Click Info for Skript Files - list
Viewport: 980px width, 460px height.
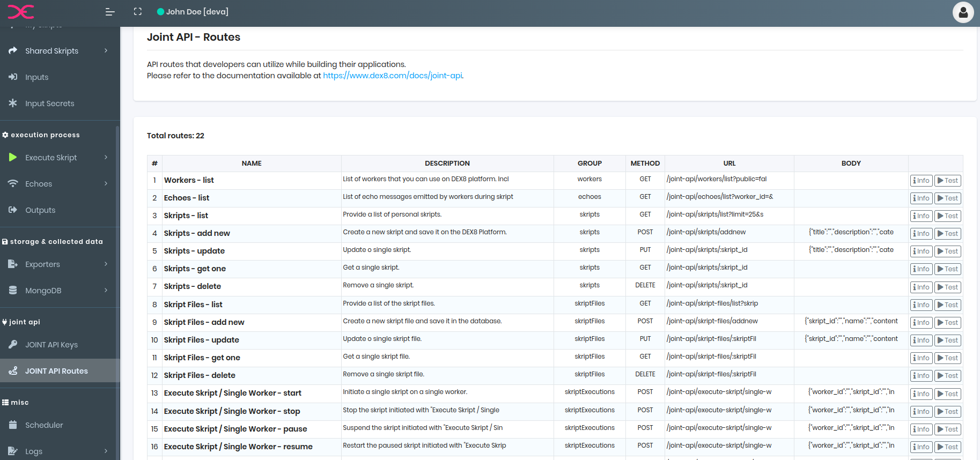[x=922, y=305]
